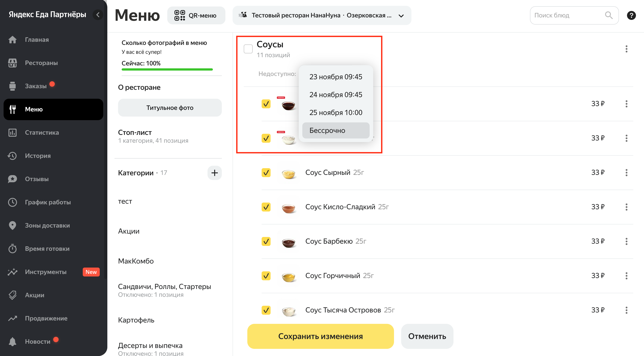644x356 pixels.
Task: Open the Отзывы sidebar section
Action: [53, 179]
